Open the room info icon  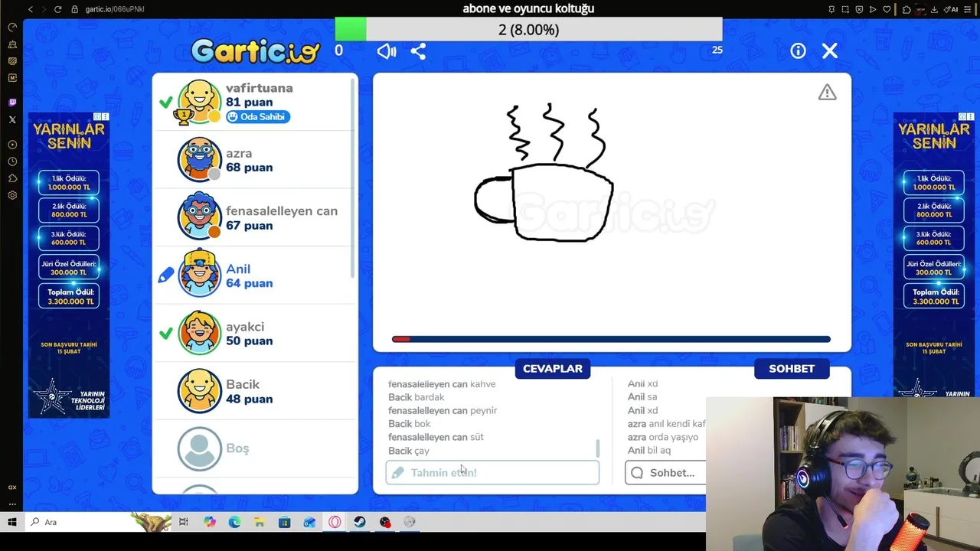pos(798,51)
